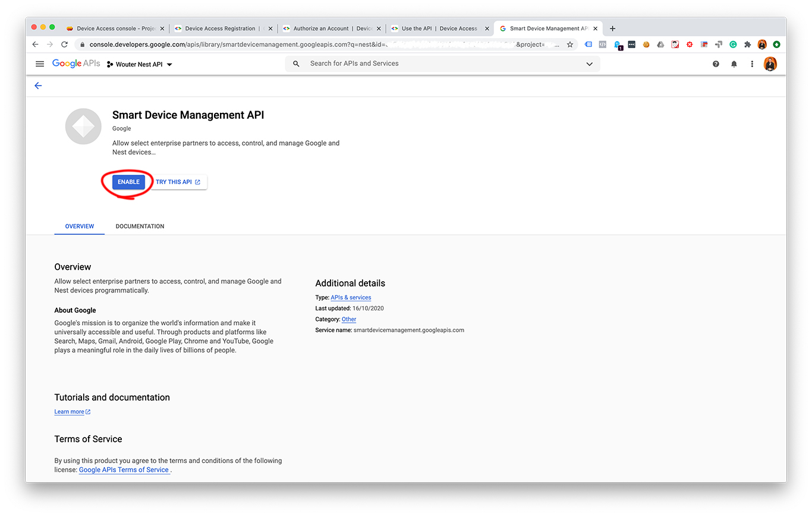The width and height of the screenshot is (812, 516).
Task: Open the Wouter Nest API project selector
Action: coord(140,64)
